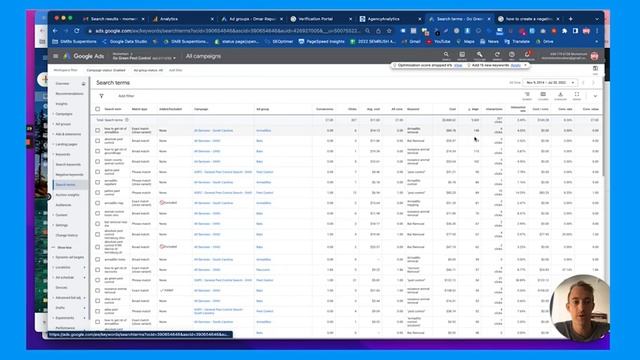Image resolution: width=640 pixels, height=360 pixels.
Task: Open Tools and settings wrench icon
Action: coord(480,54)
